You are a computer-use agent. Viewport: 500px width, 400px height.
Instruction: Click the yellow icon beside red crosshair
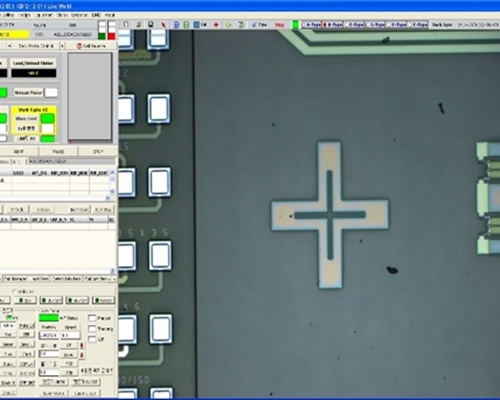(x=228, y=24)
